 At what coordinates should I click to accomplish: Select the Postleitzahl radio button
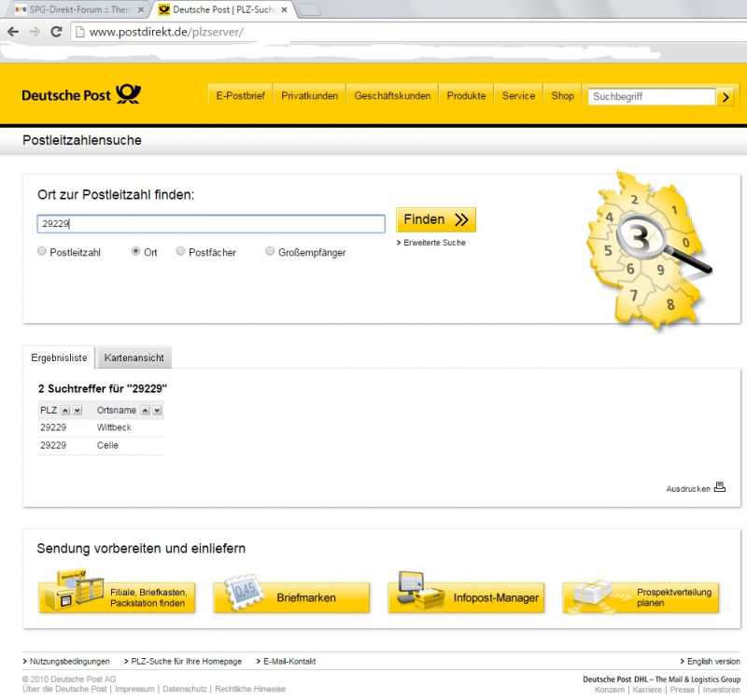42,251
